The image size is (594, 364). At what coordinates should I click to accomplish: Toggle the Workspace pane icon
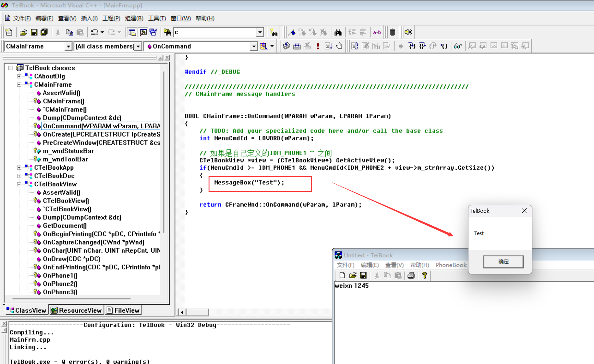pyautogui.click(x=132, y=32)
